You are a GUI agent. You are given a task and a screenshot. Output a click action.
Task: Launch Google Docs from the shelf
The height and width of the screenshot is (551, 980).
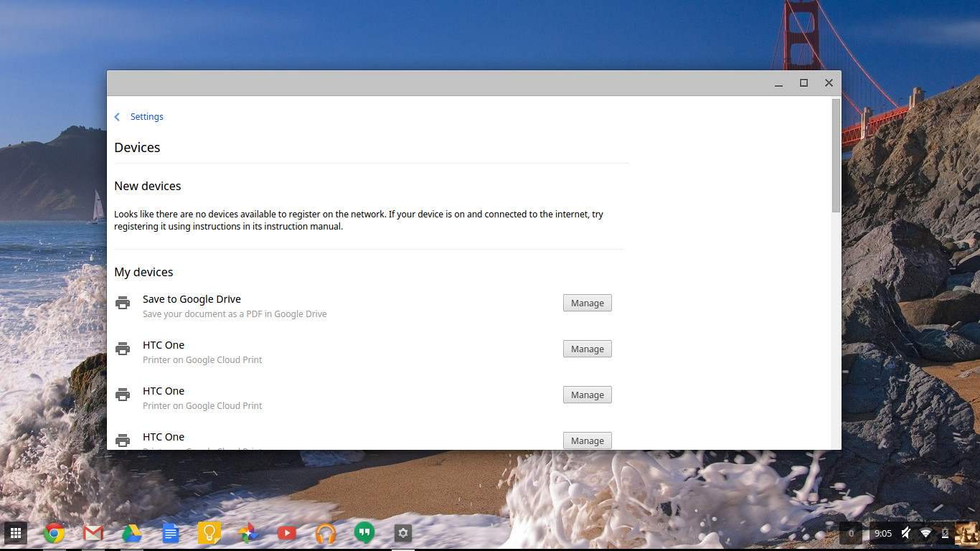[170, 533]
